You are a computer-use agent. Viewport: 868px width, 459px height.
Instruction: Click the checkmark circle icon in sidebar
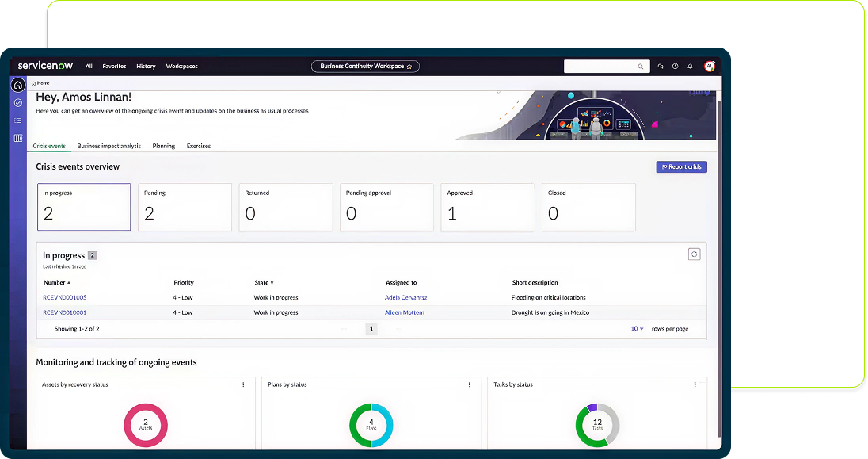18,102
